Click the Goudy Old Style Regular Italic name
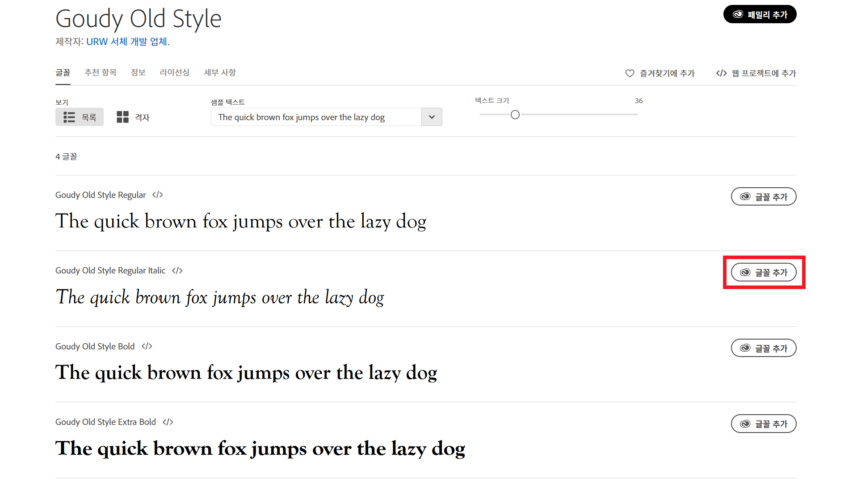 coord(110,271)
